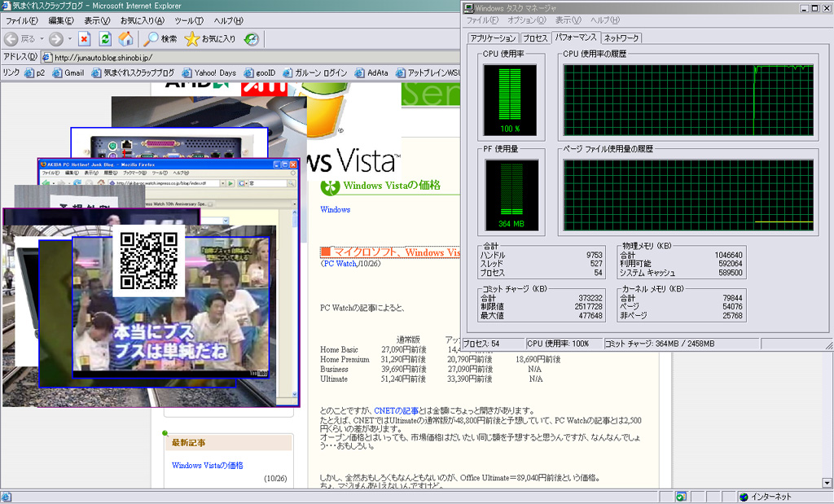This screenshot has height=504, width=834.
Task: Open the gooID Links bar shortcut
Action: 260,72
